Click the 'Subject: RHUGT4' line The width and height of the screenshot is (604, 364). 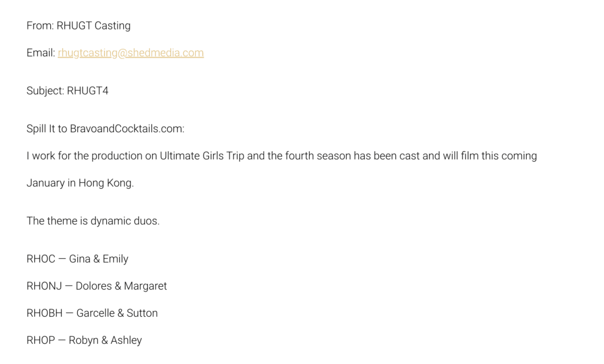(x=67, y=90)
